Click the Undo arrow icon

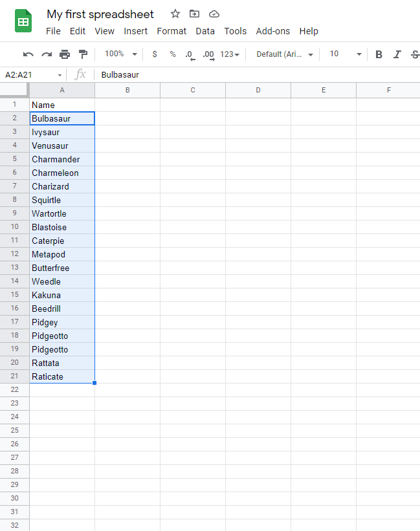28,54
